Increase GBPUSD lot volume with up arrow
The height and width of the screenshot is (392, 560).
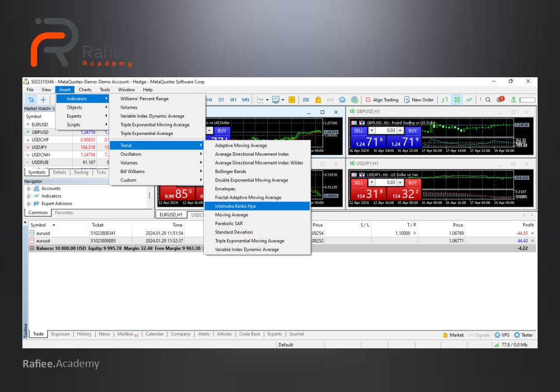(400, 130)
